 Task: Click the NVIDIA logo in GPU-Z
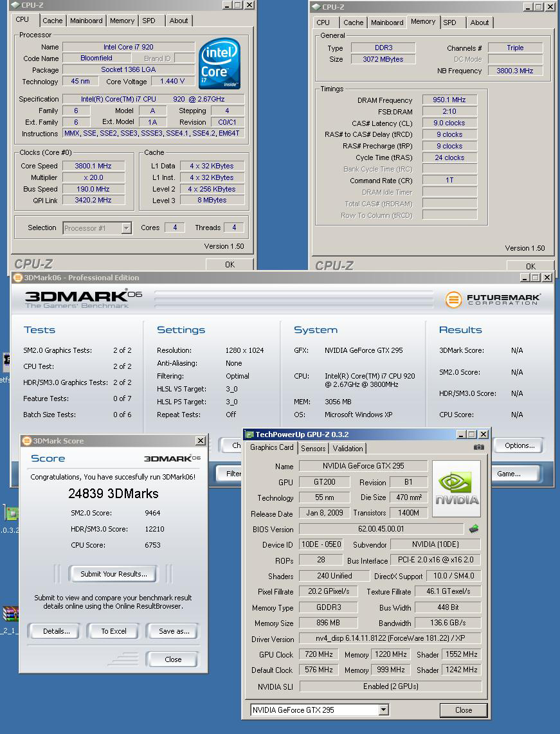(456, 488)
